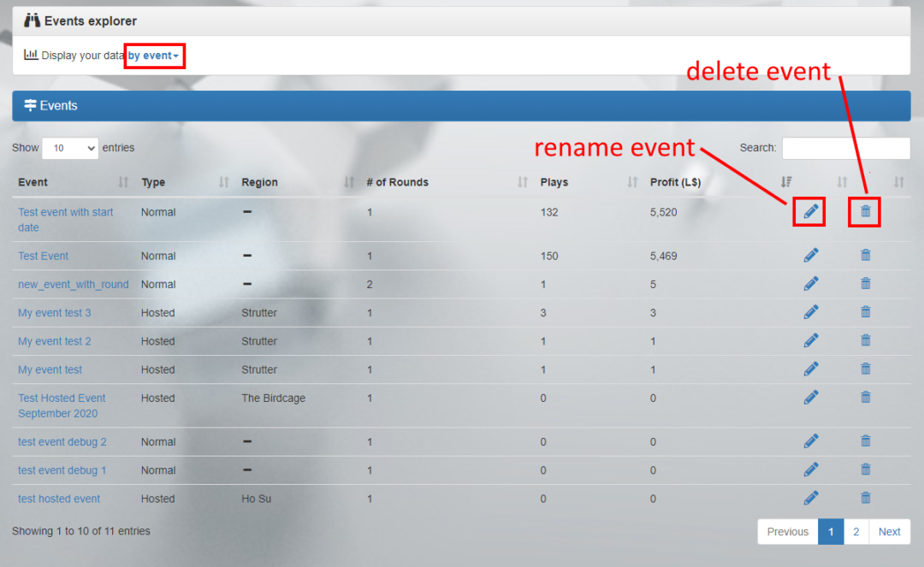Screen dimensions: 924x567
Task: Open the My event test 2 link
Action: (x=55, y=341)
